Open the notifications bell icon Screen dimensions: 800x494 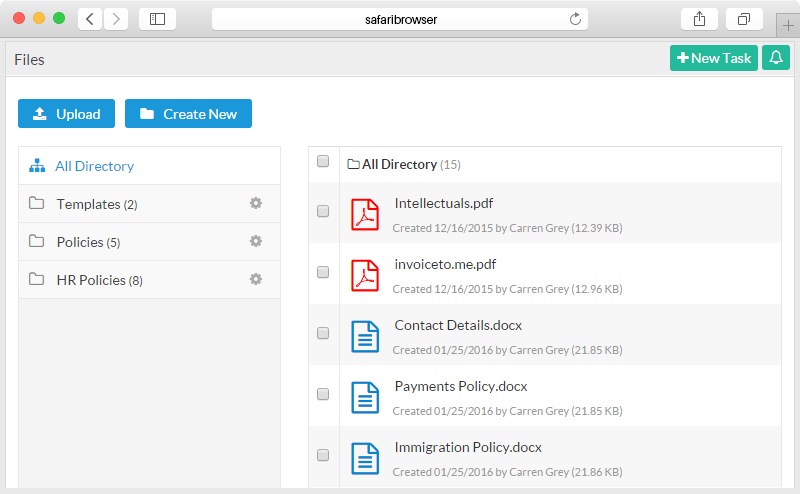pos(776,58)
